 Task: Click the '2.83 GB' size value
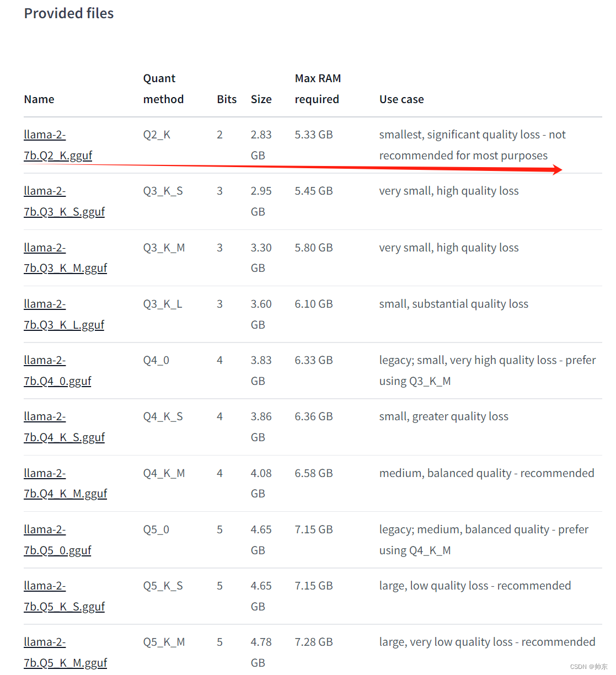[261, 145]
